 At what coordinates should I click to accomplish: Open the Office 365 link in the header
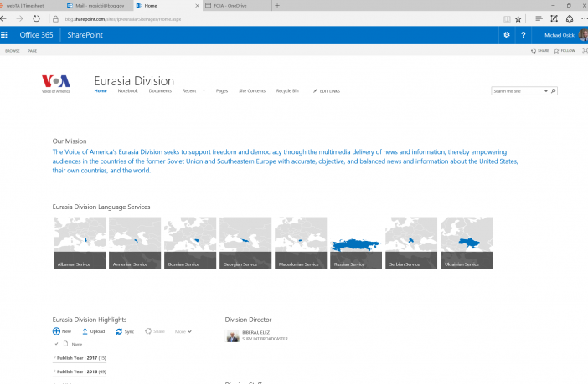(36, 35)
